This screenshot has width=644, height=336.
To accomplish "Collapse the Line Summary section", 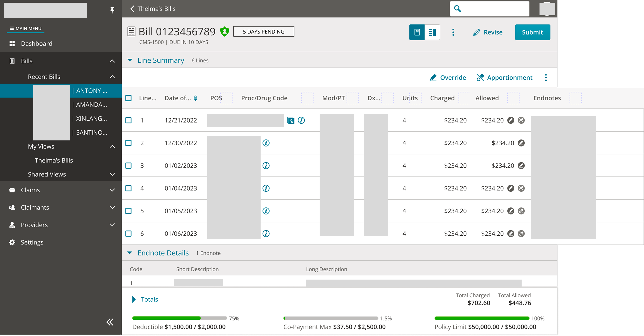I will 130,60.
